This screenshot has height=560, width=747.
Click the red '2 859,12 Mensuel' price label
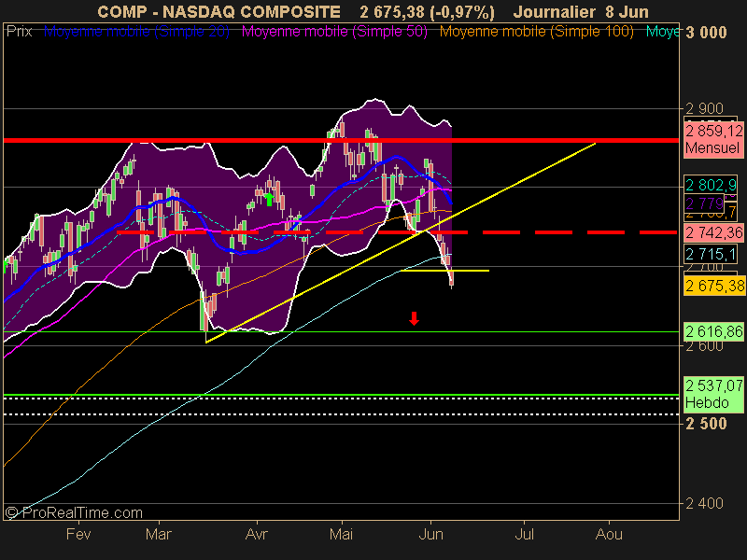click(713, 138)
